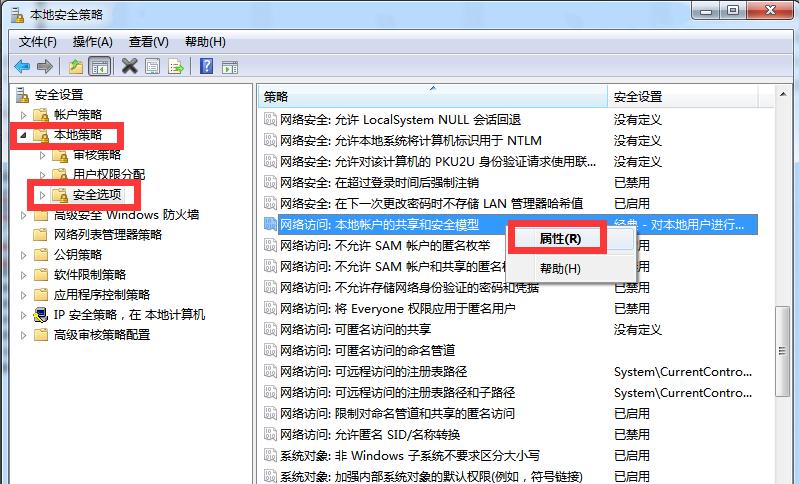Choose 属性(R) from the context menu
This screenshot has width=799, height=484.
click(559, 239)
